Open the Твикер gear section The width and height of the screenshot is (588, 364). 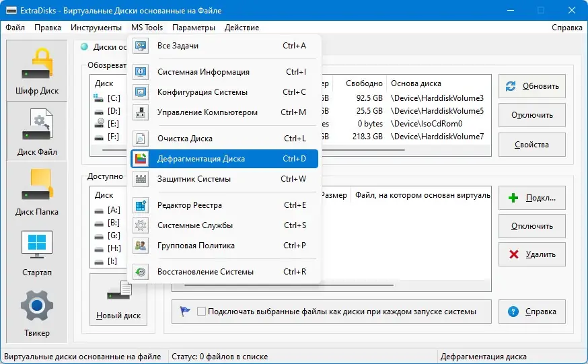coord(37,313)
